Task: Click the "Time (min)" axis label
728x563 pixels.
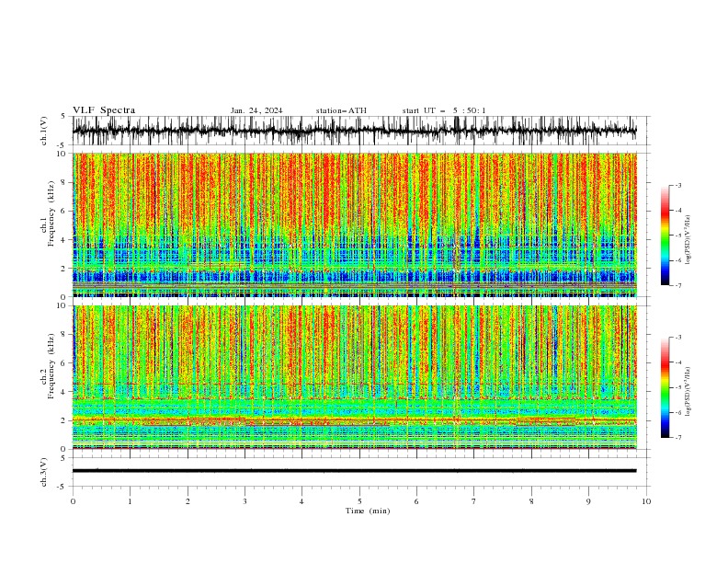Action: 368,511
